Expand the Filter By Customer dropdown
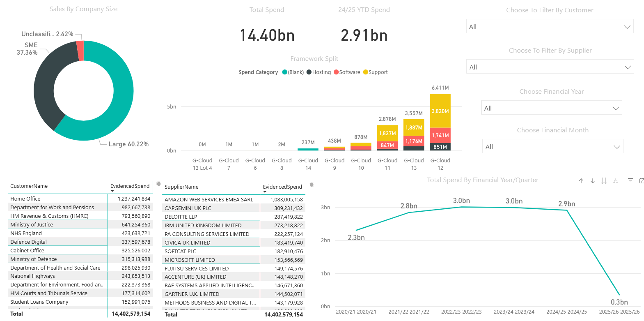 (x=627, y=27)
